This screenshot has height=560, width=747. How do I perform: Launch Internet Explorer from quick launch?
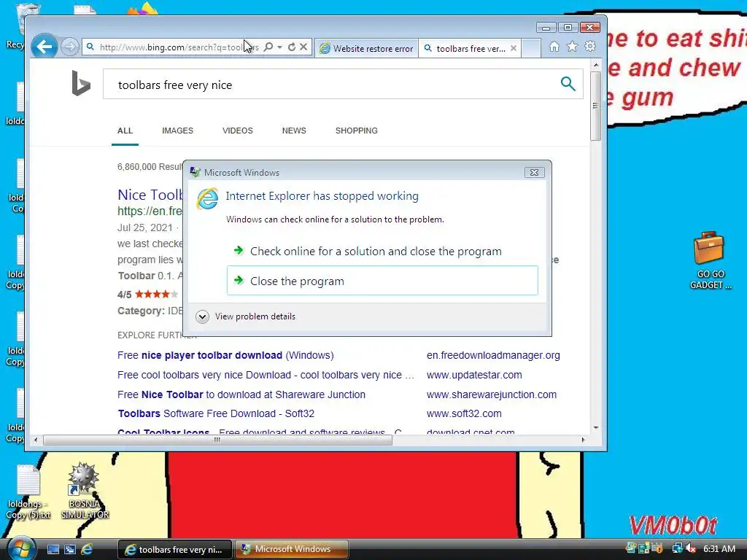(87, 549)
